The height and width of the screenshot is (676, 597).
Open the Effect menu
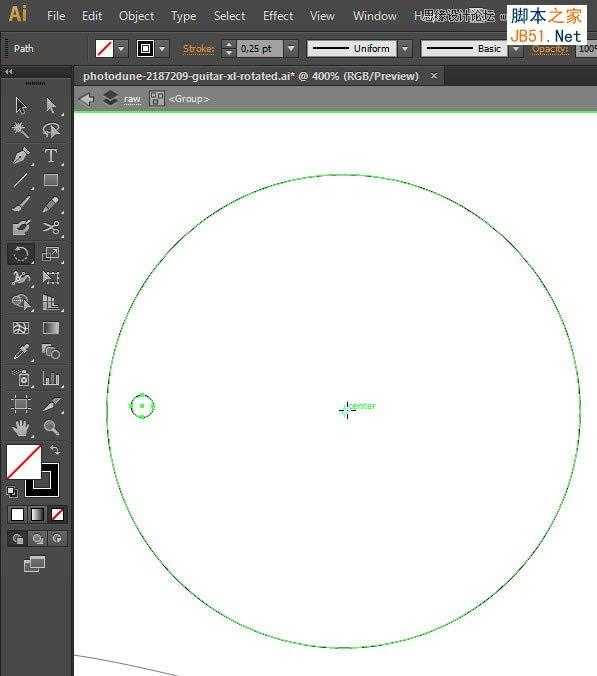[278, 16]
